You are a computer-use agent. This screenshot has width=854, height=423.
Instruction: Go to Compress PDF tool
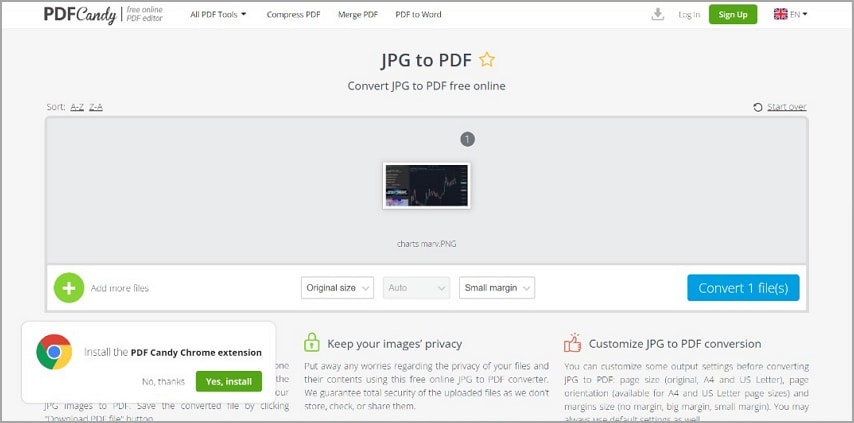tap(294, 15)
